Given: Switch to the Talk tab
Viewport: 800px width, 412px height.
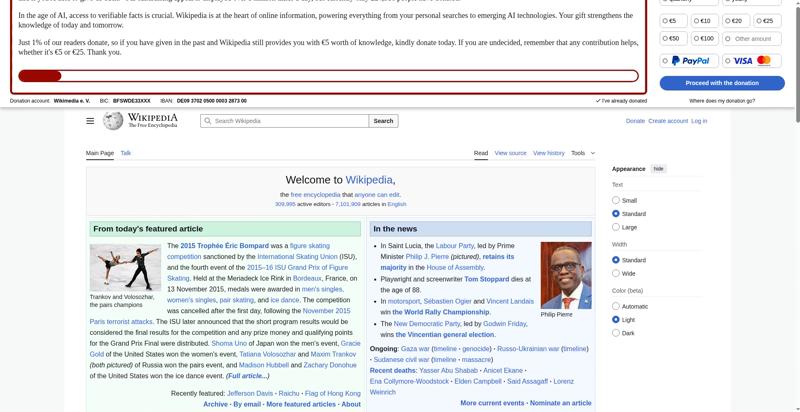Looking at the screenshot, I should (x=126, y=153).
